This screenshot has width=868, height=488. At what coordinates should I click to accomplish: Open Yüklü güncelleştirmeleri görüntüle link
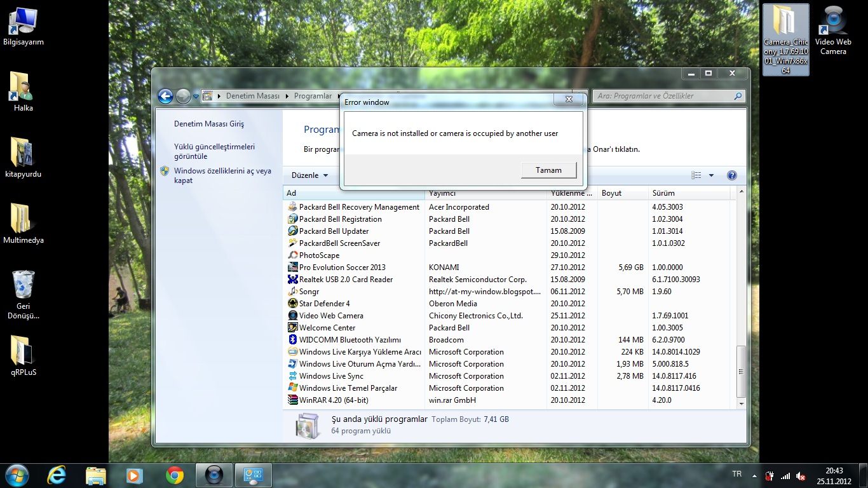tap(214, 151)
